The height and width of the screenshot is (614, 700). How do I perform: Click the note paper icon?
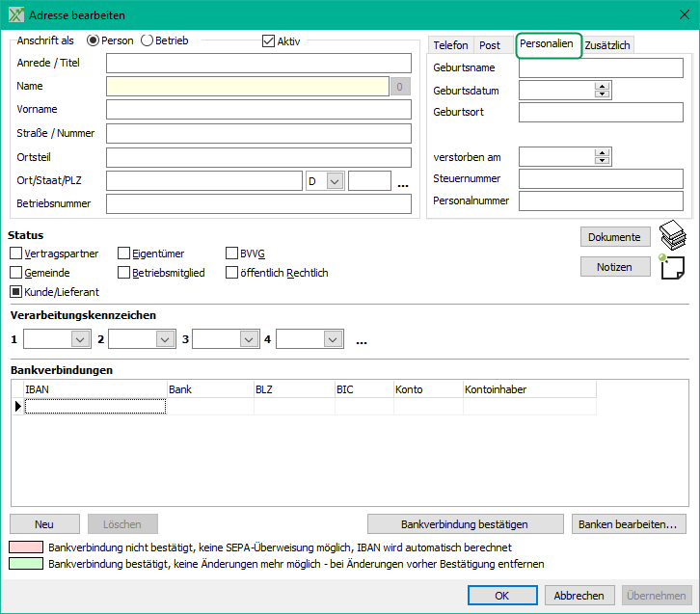(x=672, y=268)
